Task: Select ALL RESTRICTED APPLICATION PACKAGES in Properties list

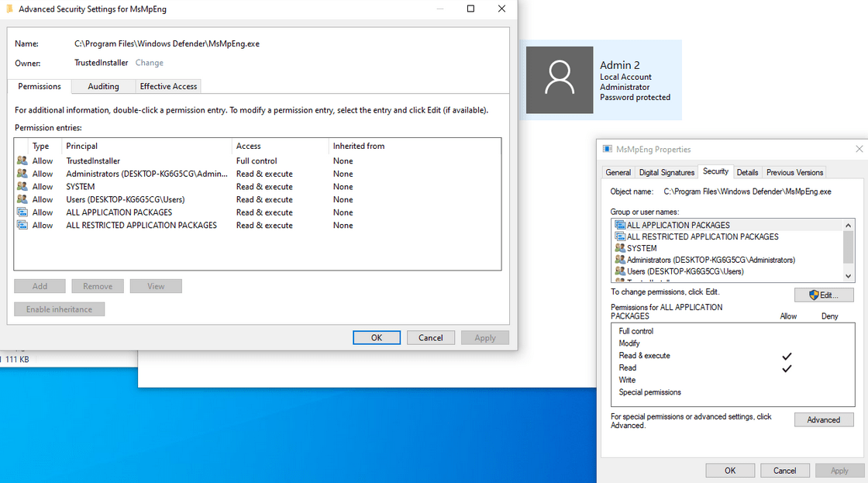Action: (x=728, y=236)
